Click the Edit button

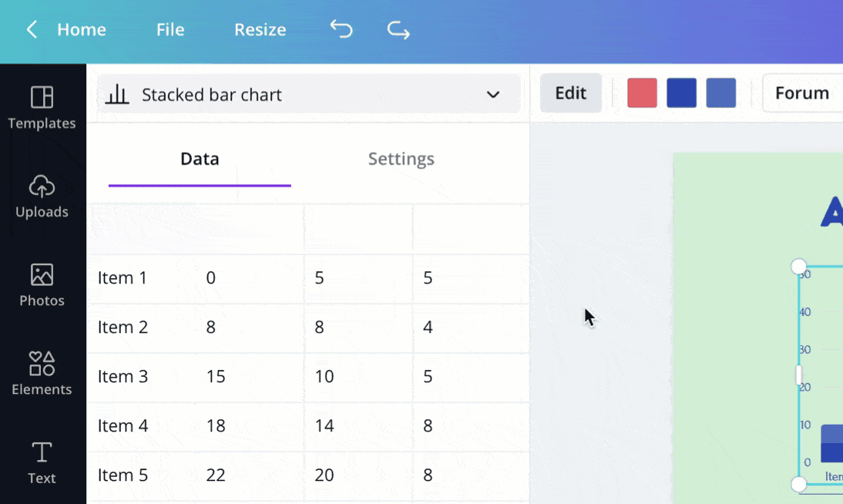[x=570, y=92]
